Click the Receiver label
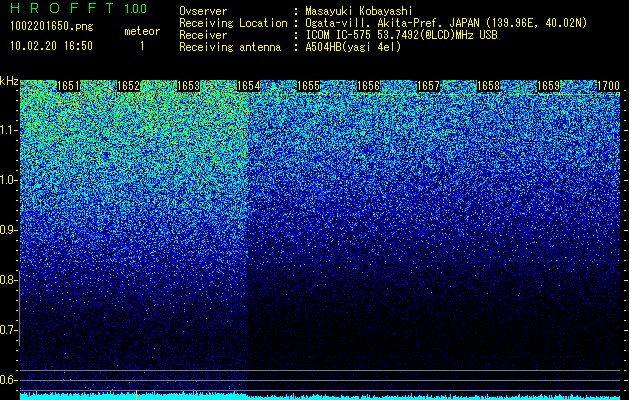 203,35
